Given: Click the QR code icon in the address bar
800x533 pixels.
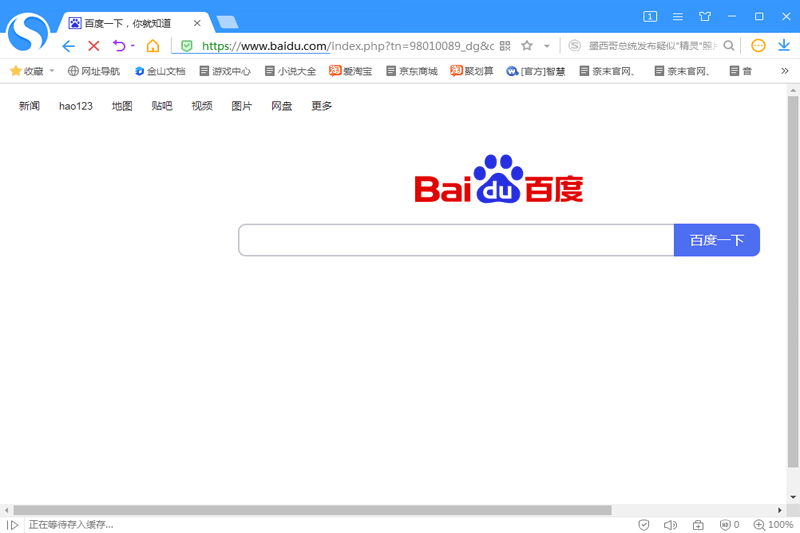Looking at the screenshot, I should point(505,46).
